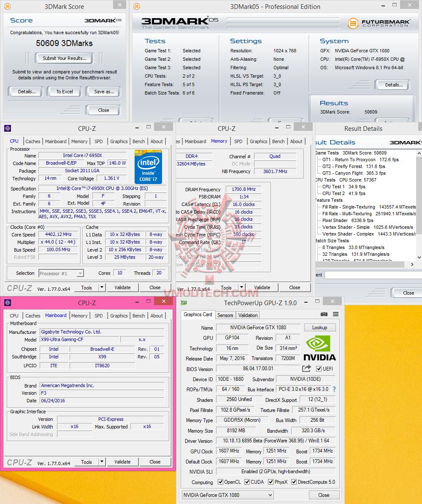Viewport: 422px width, 504px height.
Task: Open the Bench tab in top CPU-Z CPU window
Action: pyautogui.click(x=138, y=141)
